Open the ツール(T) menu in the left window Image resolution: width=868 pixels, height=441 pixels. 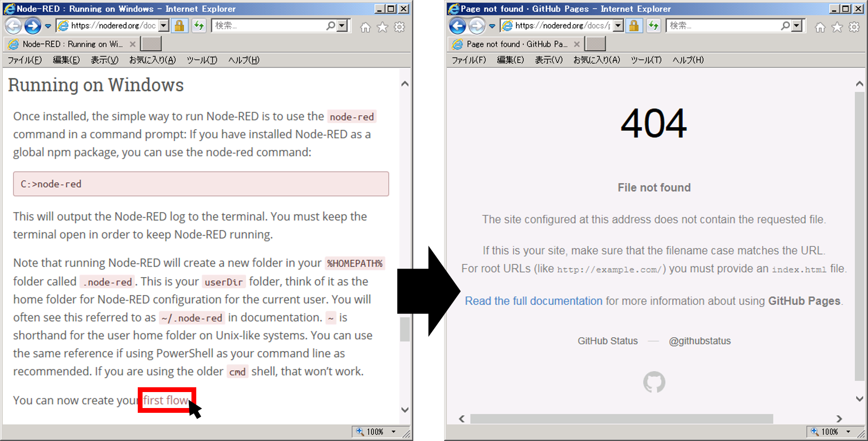202,60
